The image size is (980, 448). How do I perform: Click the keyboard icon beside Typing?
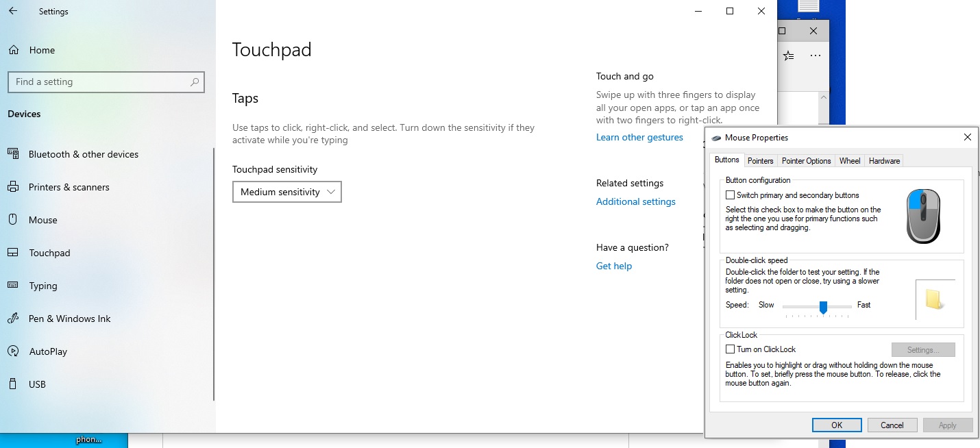13,286
